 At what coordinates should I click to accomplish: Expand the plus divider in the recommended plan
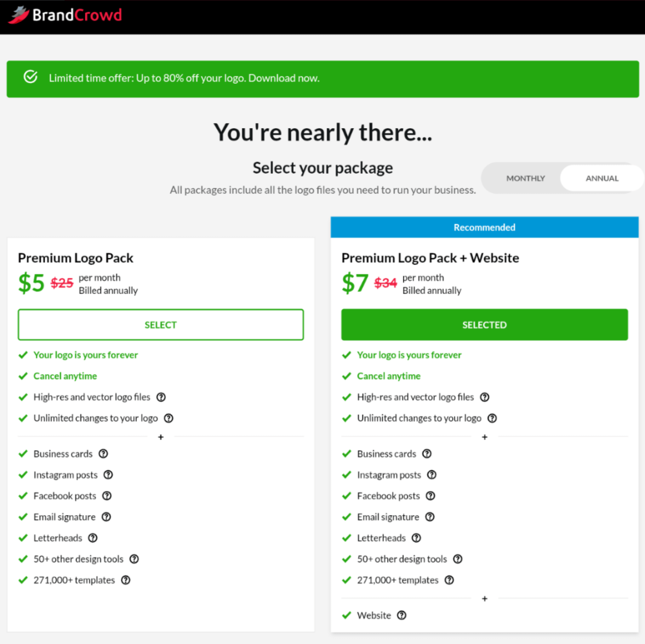pos(484,437)
